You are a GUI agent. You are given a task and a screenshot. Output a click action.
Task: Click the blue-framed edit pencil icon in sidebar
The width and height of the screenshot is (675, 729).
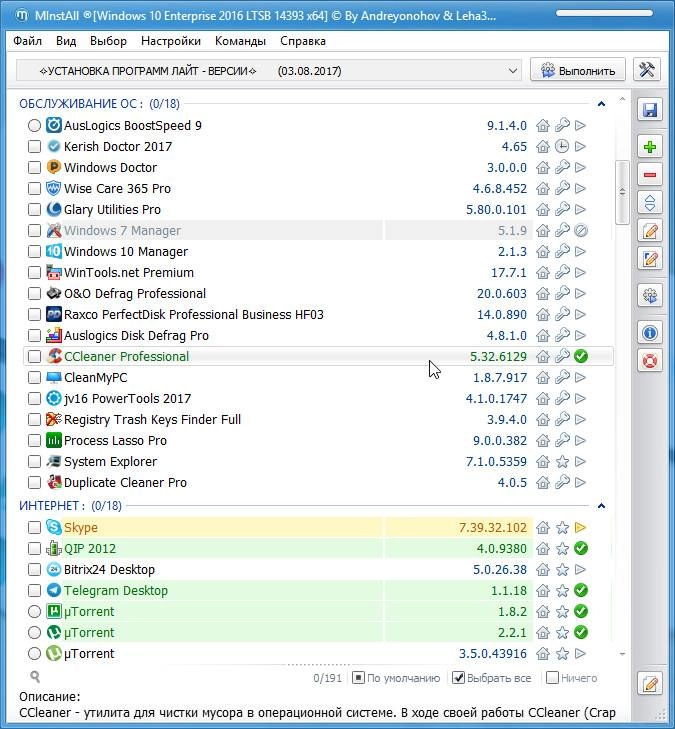(649, 258)
